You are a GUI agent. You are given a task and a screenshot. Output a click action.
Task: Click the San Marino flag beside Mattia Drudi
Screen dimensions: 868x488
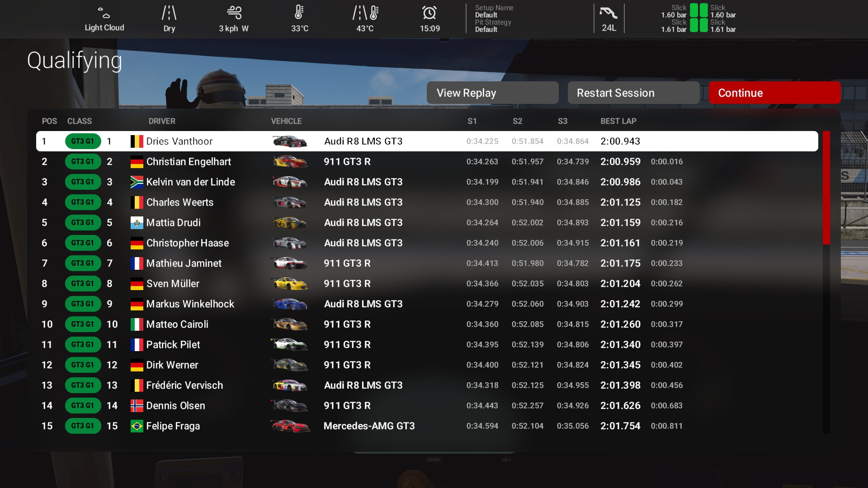coord(137,222)
